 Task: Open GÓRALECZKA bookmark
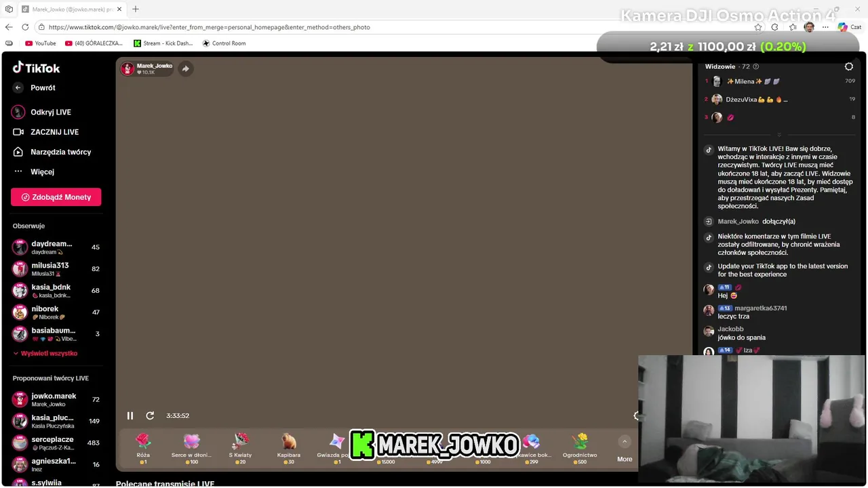94,43
